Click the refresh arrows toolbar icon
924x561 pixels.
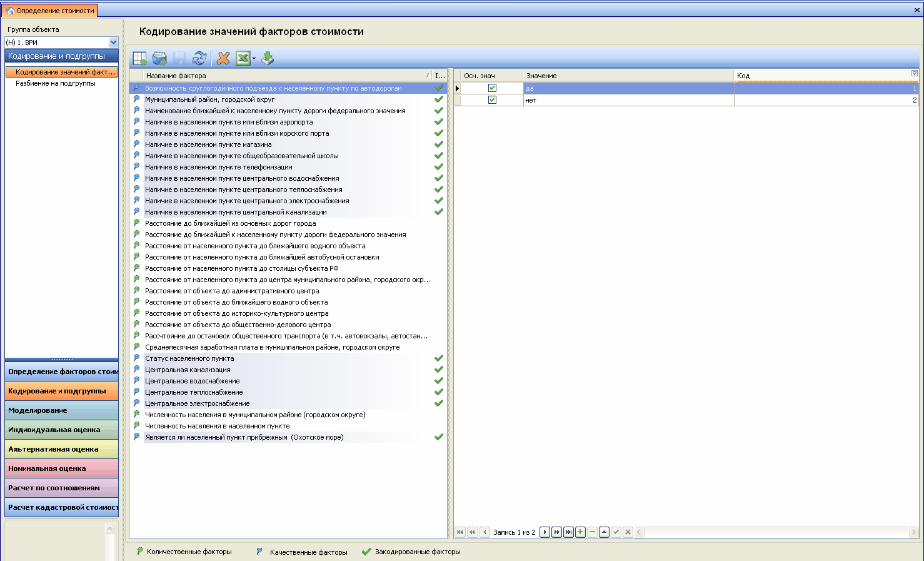click(x=199, y=58)
